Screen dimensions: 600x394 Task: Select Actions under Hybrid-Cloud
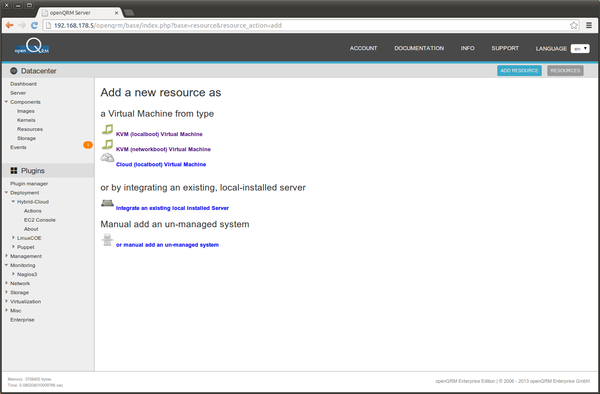pos(33,211)
